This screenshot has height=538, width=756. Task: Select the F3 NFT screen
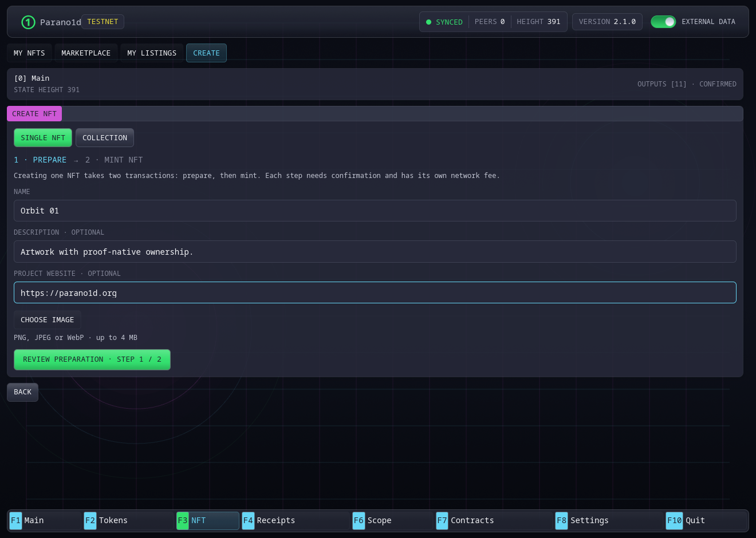pyautogui.click(x=207, y=520)
